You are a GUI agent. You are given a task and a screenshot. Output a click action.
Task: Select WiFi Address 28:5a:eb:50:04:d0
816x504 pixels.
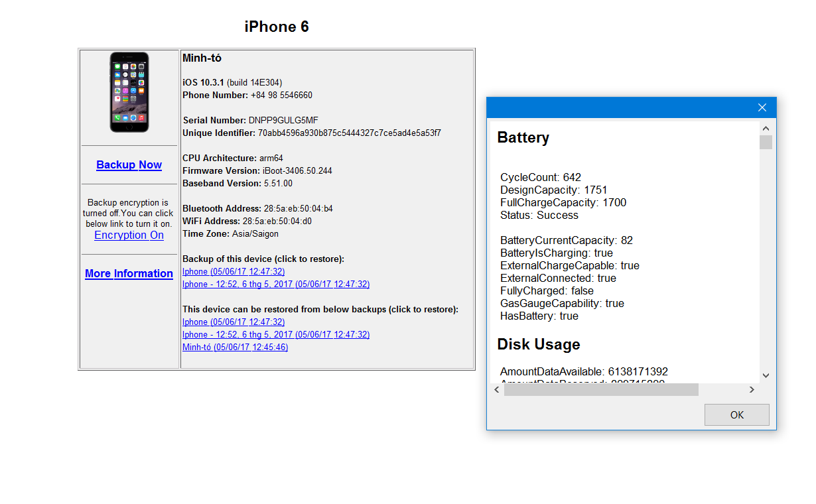247,221
